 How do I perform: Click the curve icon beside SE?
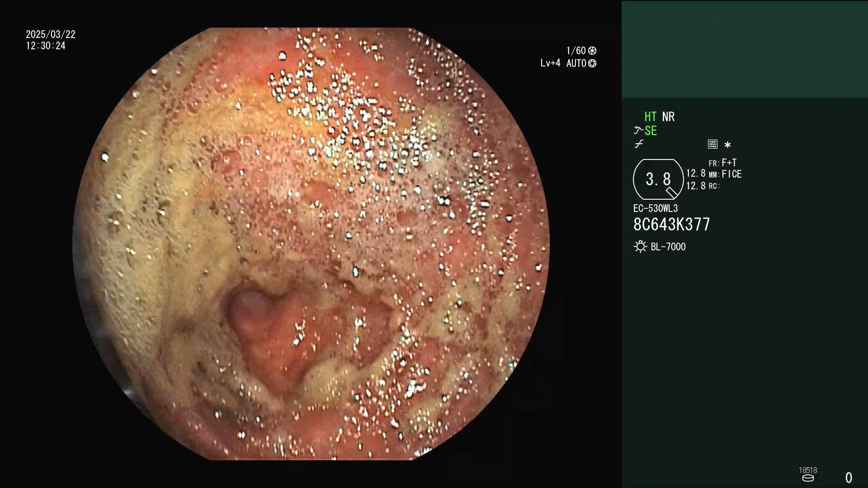pos(638,130)
